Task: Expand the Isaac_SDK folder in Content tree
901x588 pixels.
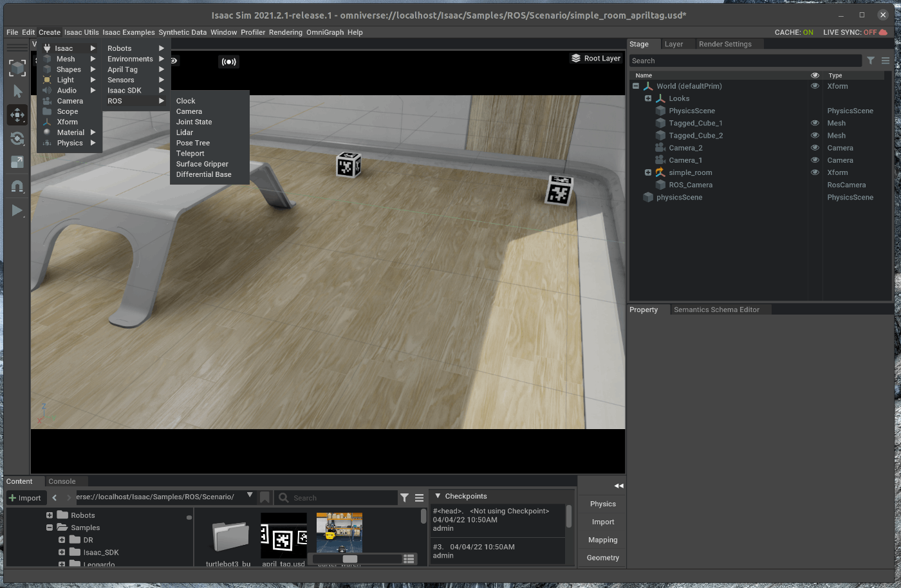Action: 62,552
